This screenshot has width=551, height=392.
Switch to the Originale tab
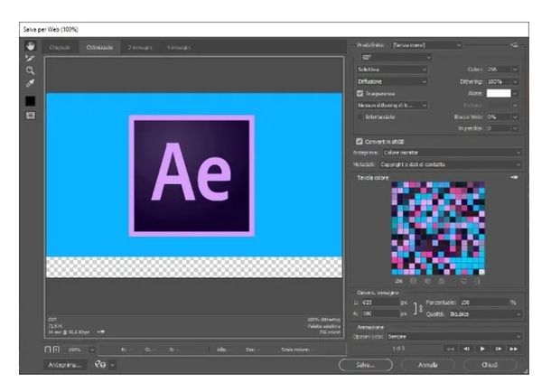61,47
